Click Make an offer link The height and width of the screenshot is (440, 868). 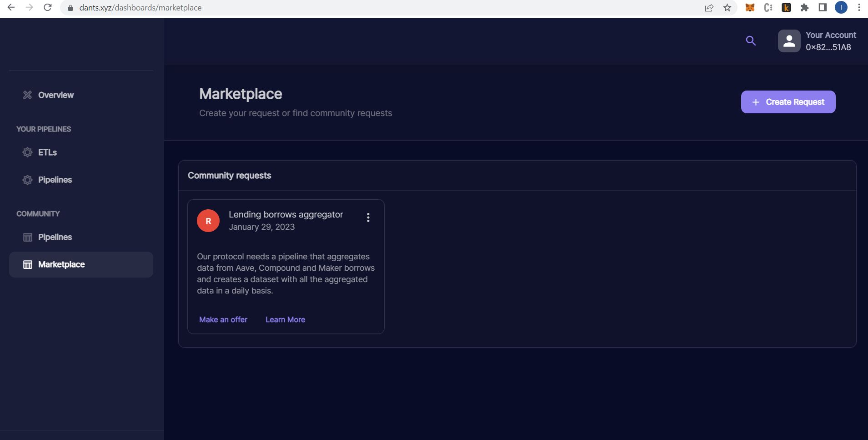[x=223, y=319]
